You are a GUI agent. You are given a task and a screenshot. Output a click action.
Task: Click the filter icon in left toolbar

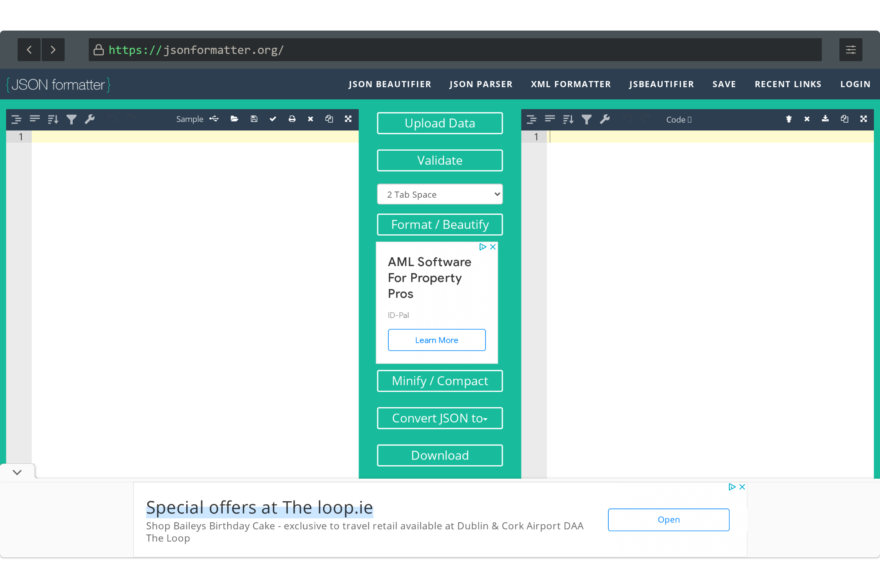point(71,119)
